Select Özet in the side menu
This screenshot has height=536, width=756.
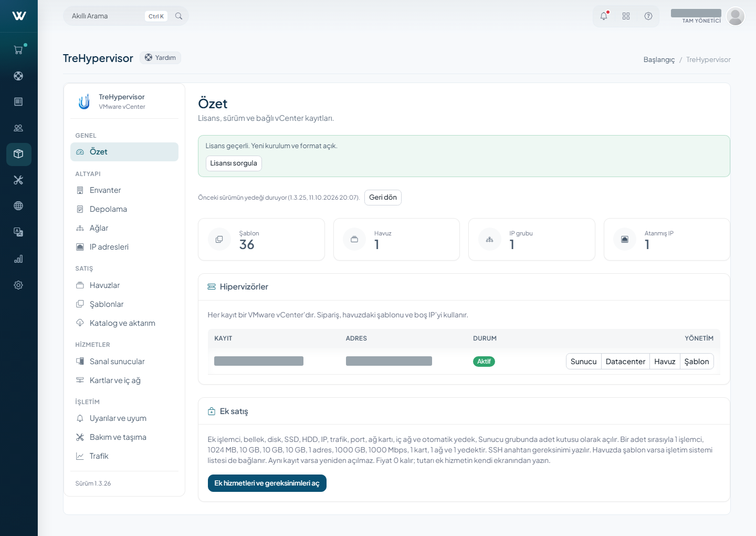(x=124, y=152)
